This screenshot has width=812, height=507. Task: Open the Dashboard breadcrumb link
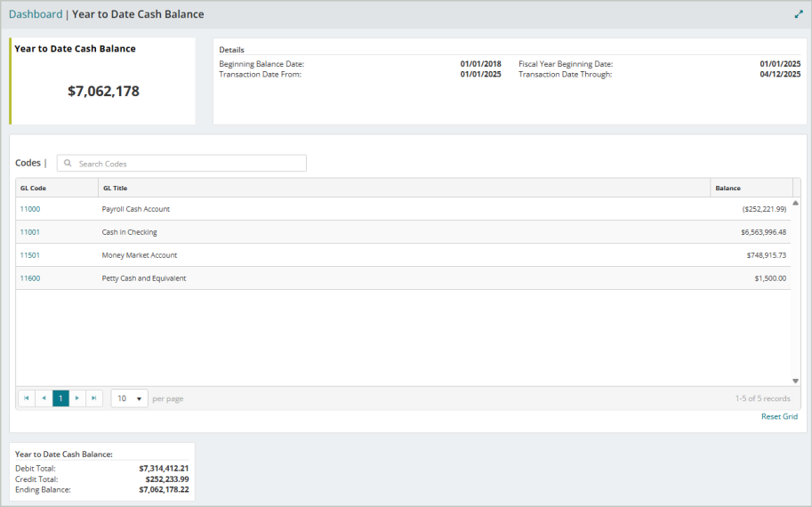tap(36, 14)
